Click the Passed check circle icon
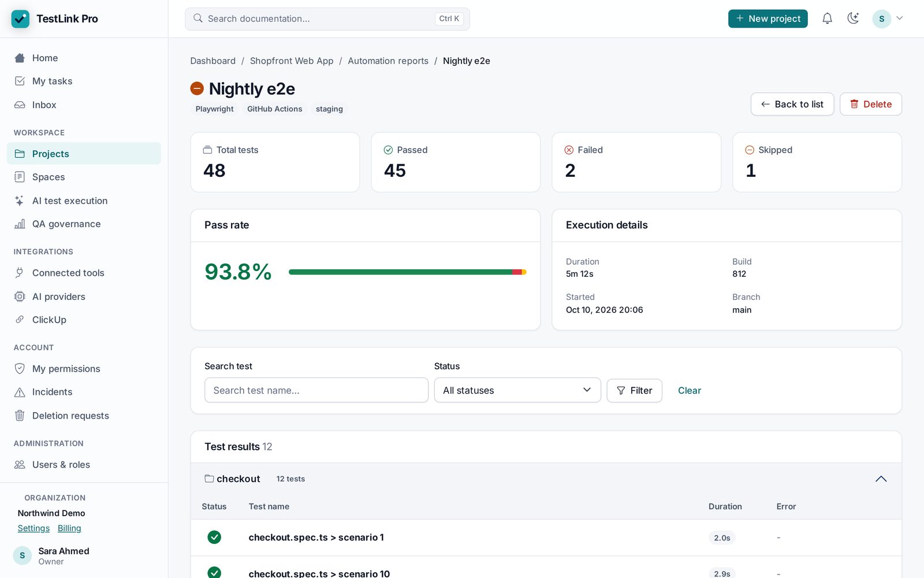924x578 pixels. (x=388, y=150)
